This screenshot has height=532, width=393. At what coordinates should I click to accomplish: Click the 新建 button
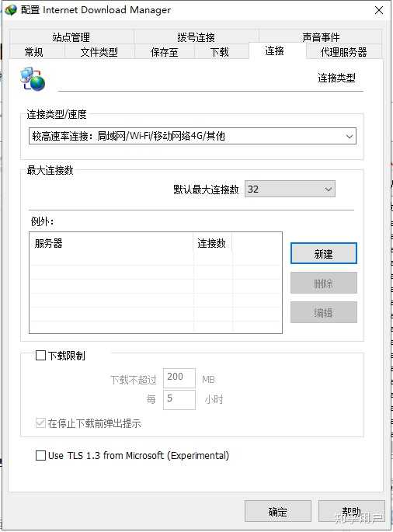coord(324,253)
